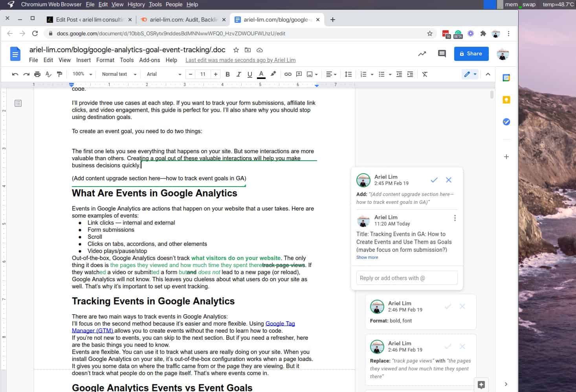Switch to ariel-lim.com Audit Backlinks tab

coord(184,20)
